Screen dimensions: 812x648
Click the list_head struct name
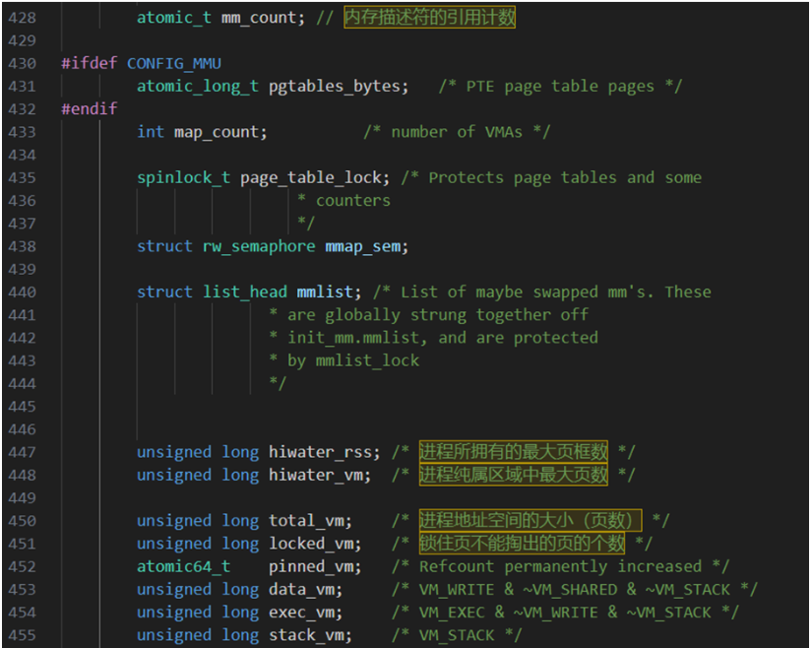(x=245, y=292)
